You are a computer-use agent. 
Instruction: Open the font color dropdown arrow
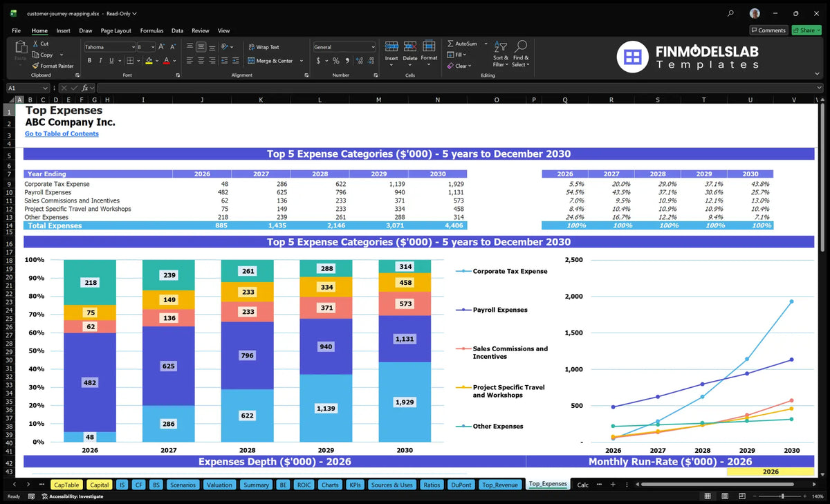tap(176, 61)
